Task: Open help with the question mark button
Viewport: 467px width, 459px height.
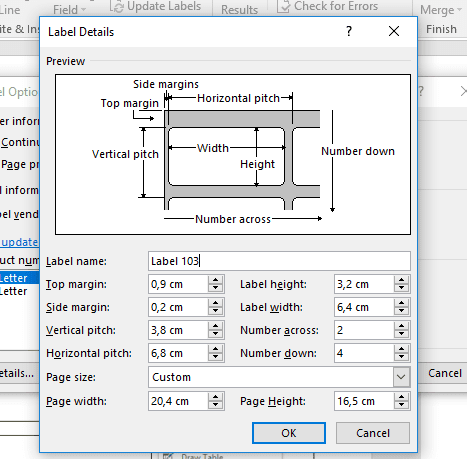Action: click(x=349, y=31)
